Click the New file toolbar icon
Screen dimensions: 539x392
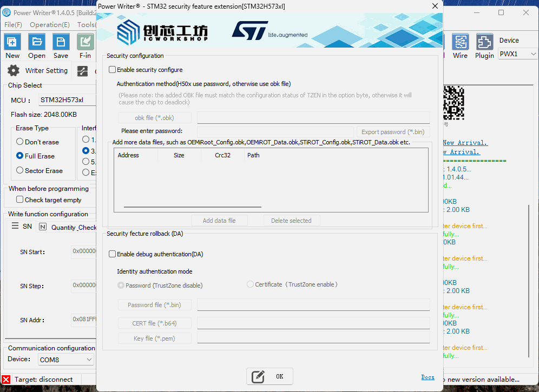pos(12,42)
